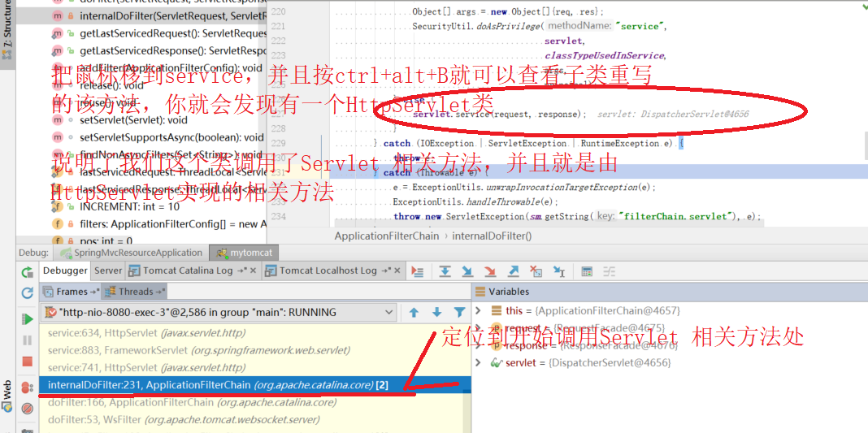Select frame service:741, HttpServlet
Screen dimensions: 868x433
254,368
